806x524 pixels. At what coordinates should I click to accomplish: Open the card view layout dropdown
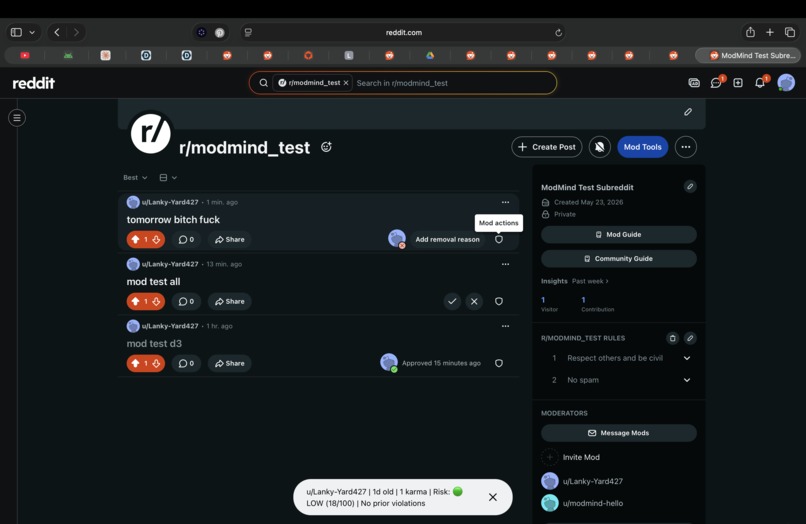point(168,177)
